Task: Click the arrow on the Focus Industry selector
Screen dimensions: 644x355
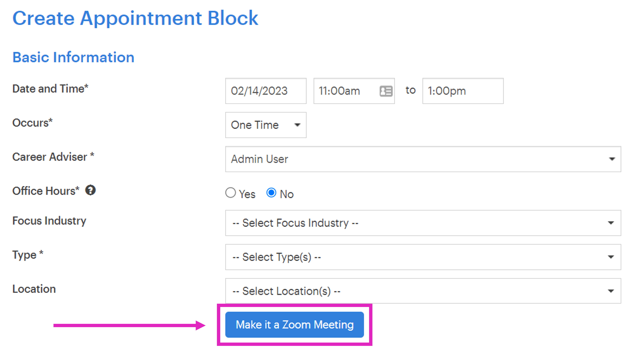Action: 611,223
